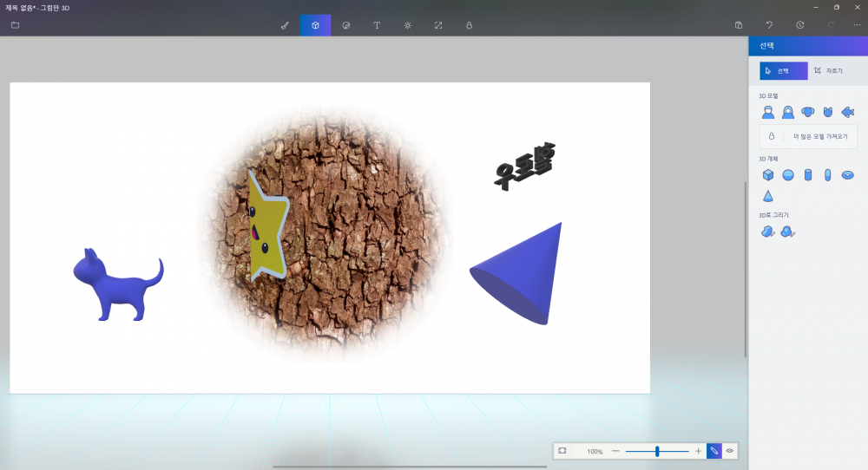Select the Brushes tool in top toolbar
Screen dimensions: 868x470
coord(285,25)
